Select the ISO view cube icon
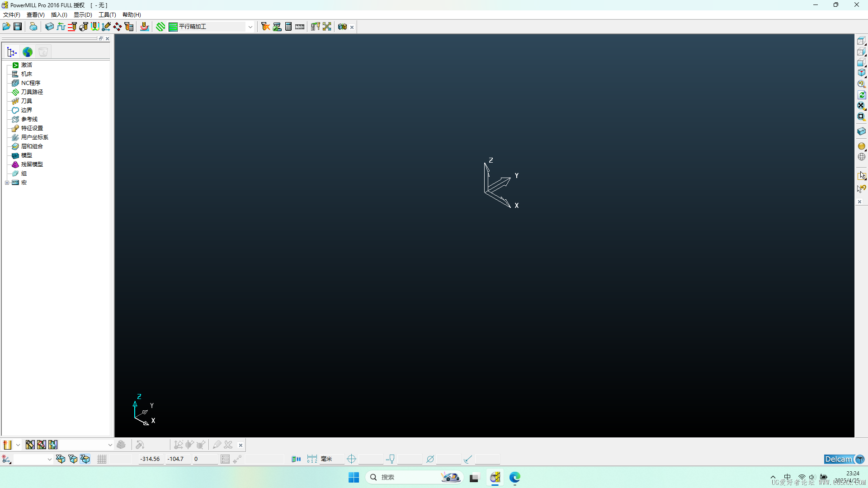868x488 pixels. [x=861, y=73]
